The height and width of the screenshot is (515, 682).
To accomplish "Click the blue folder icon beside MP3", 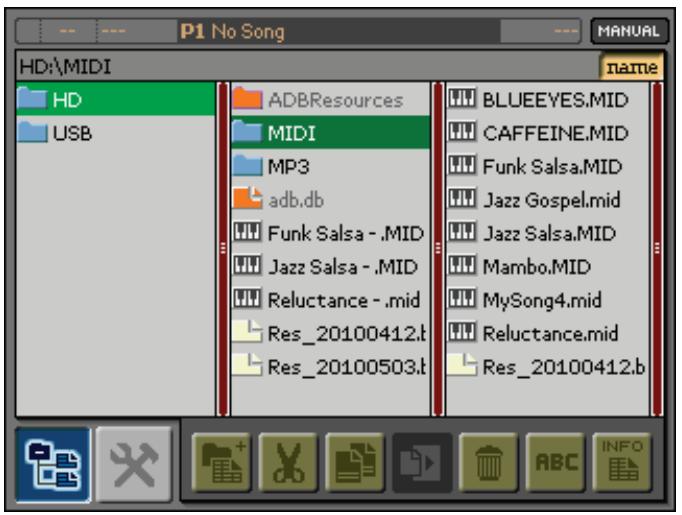I will [247, 165].
